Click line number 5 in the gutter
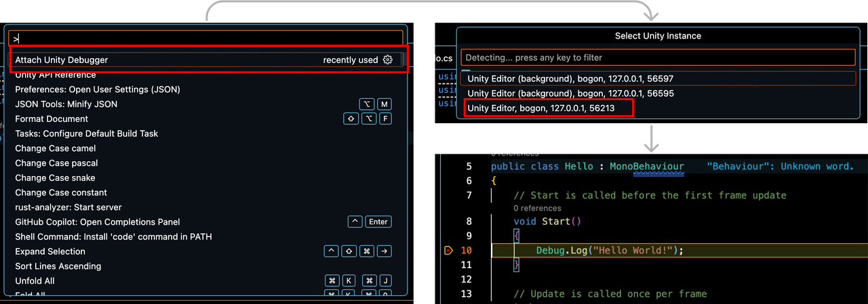 pos(469,167)
